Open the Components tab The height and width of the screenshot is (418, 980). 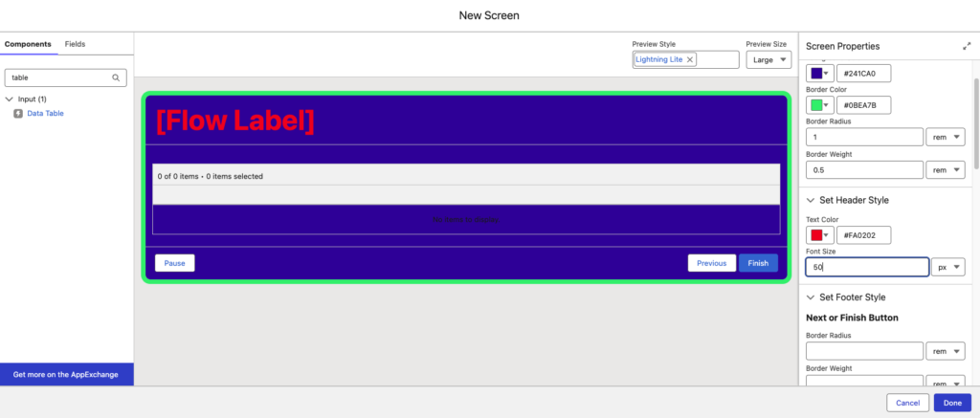click(28, 44)
